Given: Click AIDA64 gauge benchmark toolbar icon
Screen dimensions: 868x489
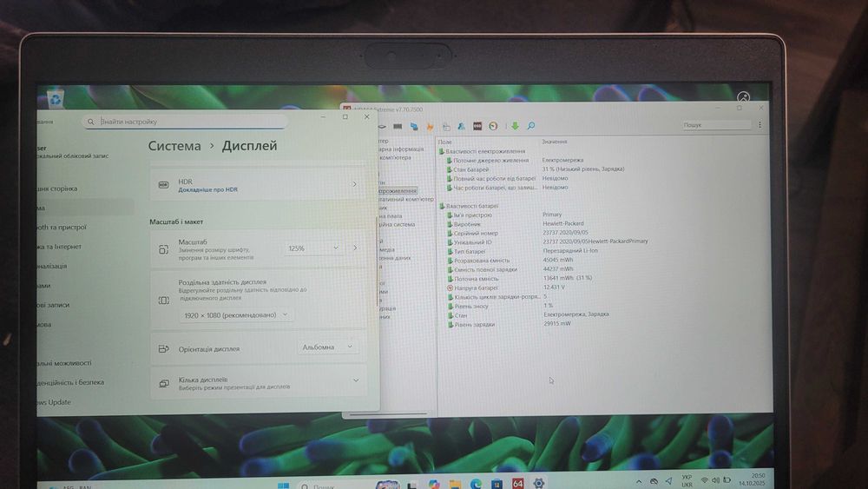Looking at the screenshot, I should (493, 126).
